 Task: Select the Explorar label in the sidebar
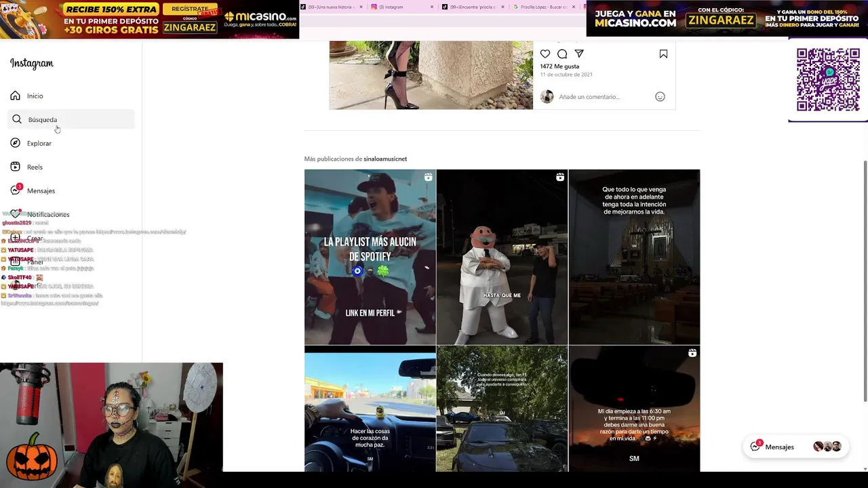pos(39,144)
